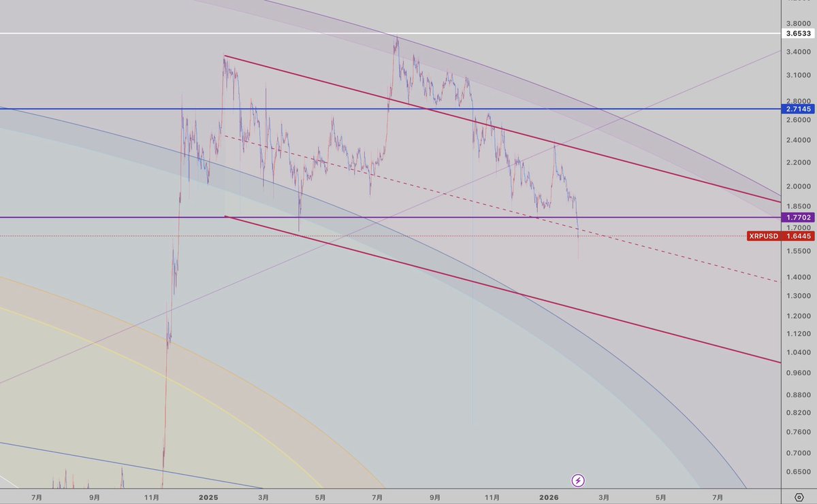Screen dimensions: 817x504
Task: Click the XRPUSD 1.6445 price tag
Action: click(x=782, y=236)
